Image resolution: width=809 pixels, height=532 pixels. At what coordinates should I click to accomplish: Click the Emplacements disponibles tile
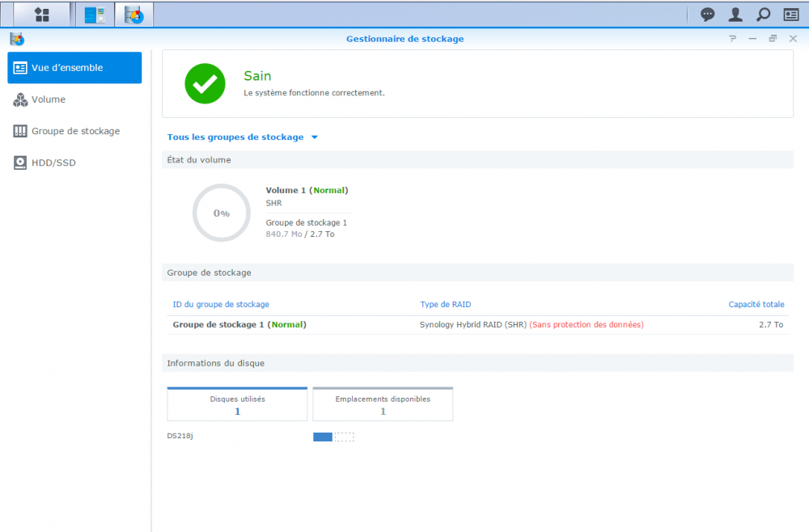tap(383, 404)
